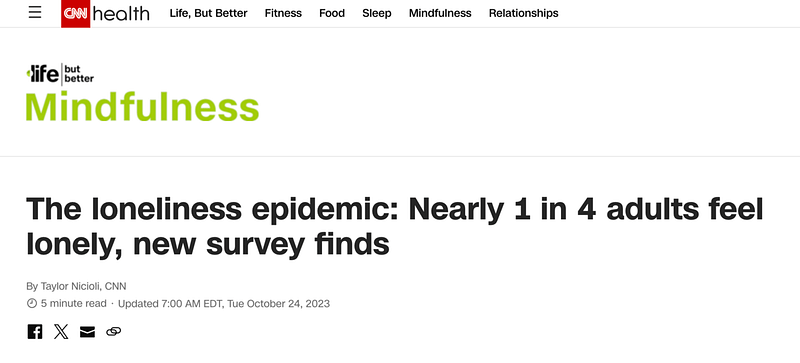Select Mindfulness in the top navigation
This screenshot has height=363, width=800.
tap(440, 13)
